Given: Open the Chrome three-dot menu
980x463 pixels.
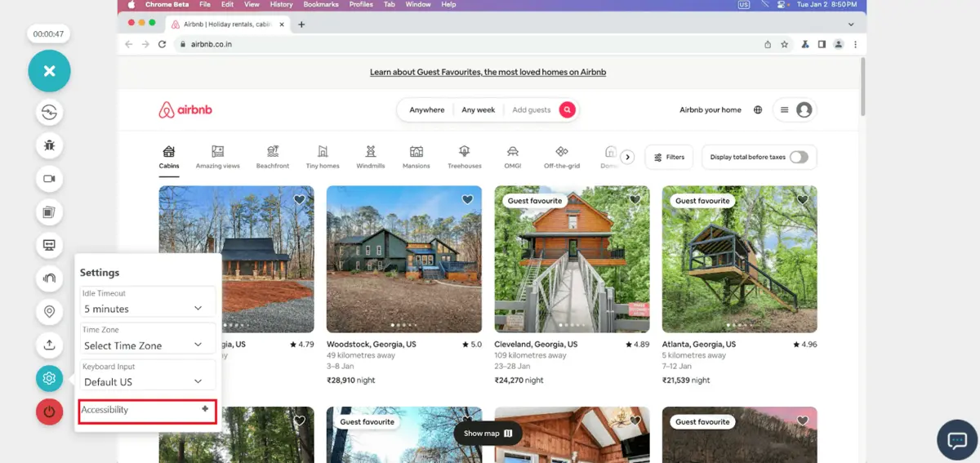Looking at the screenshot, I should pos(855,44).
